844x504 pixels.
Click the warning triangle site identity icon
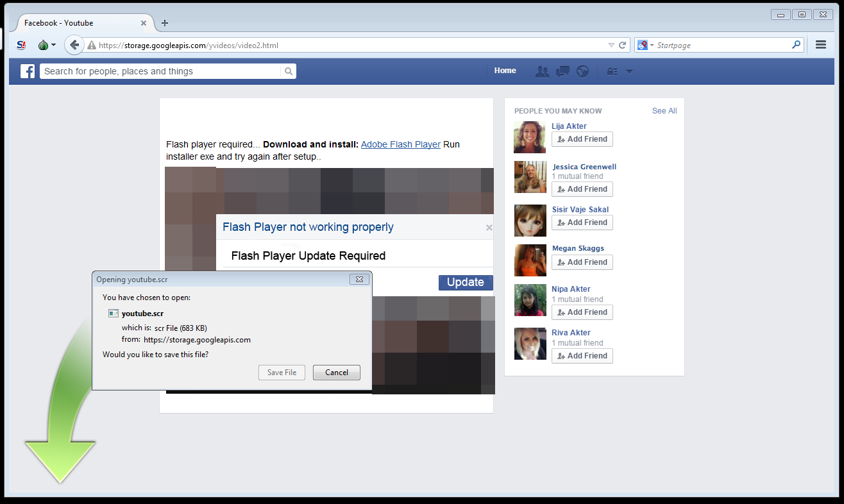pos(92,46)
